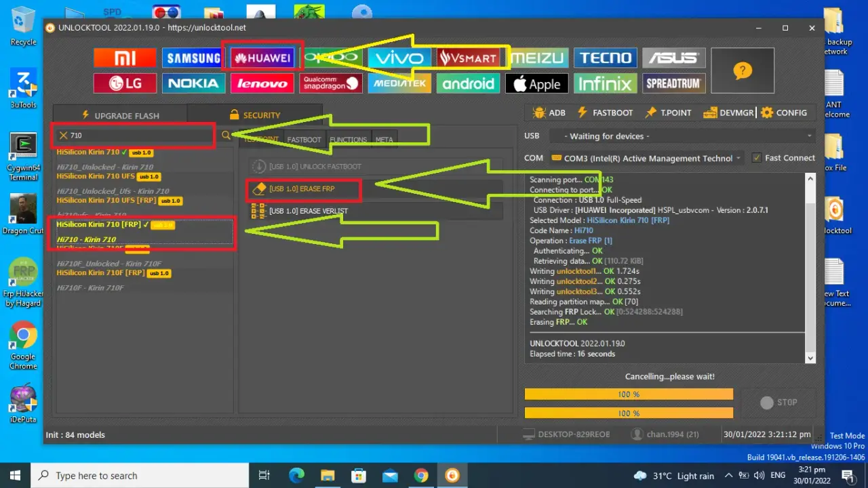The width and height of the screenshot is (868, 488).
Task: Switch to the SECURITY tab
Action: pyautogui.click(x=254, y=115)
